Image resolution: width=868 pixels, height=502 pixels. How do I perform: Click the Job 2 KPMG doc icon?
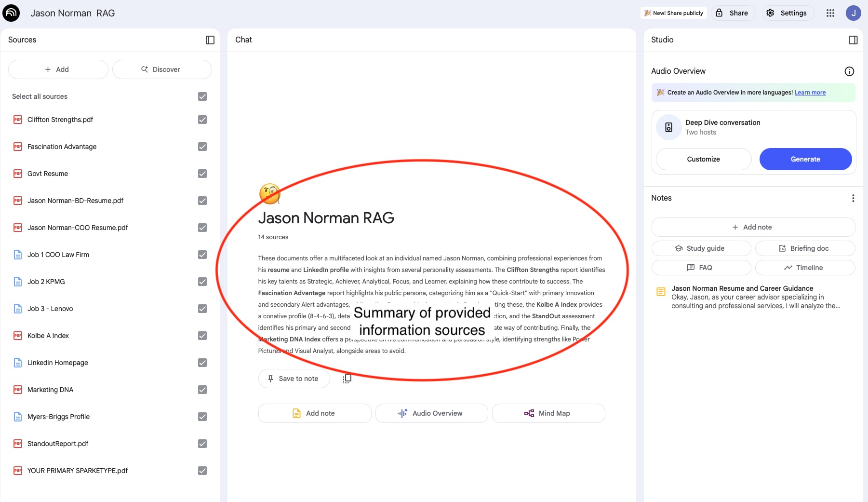(18, 282)
